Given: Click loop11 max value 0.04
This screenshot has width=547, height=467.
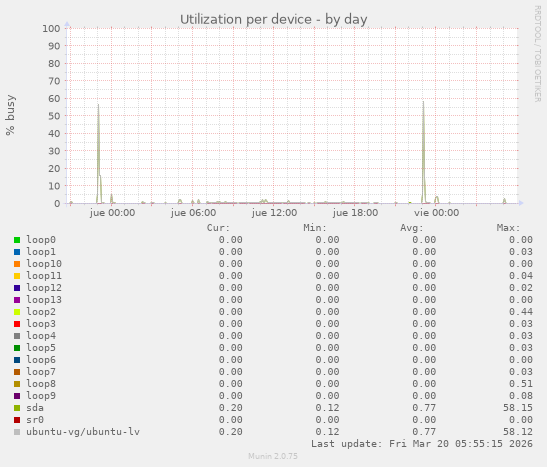Looking at the screenshot, I should [521, 276].
